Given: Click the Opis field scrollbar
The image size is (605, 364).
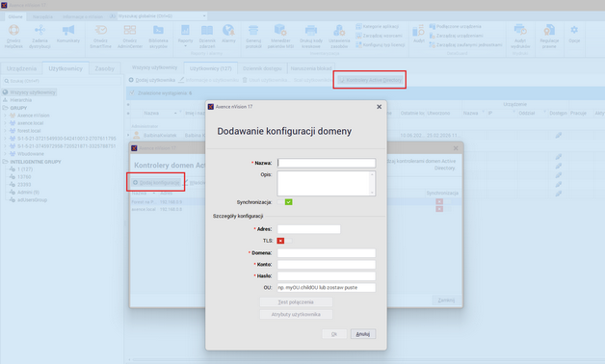Looking at the screenshot, I should point(372,183).
